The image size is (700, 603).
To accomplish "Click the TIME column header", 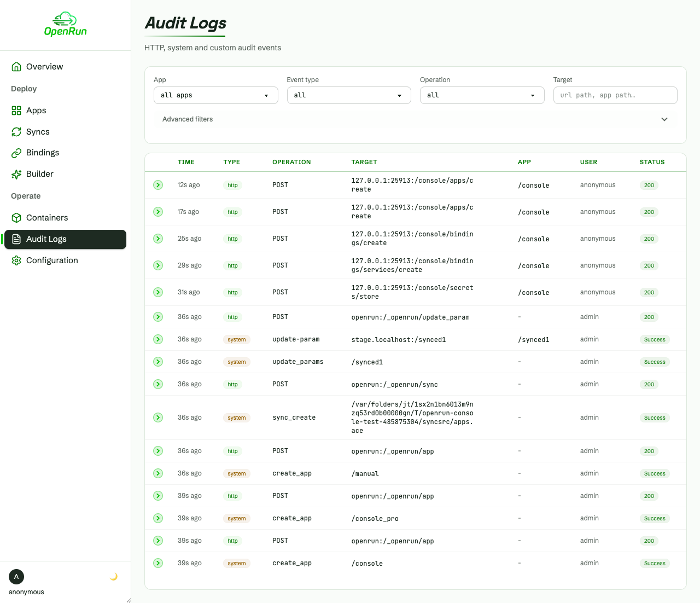I will pos(186,162).
